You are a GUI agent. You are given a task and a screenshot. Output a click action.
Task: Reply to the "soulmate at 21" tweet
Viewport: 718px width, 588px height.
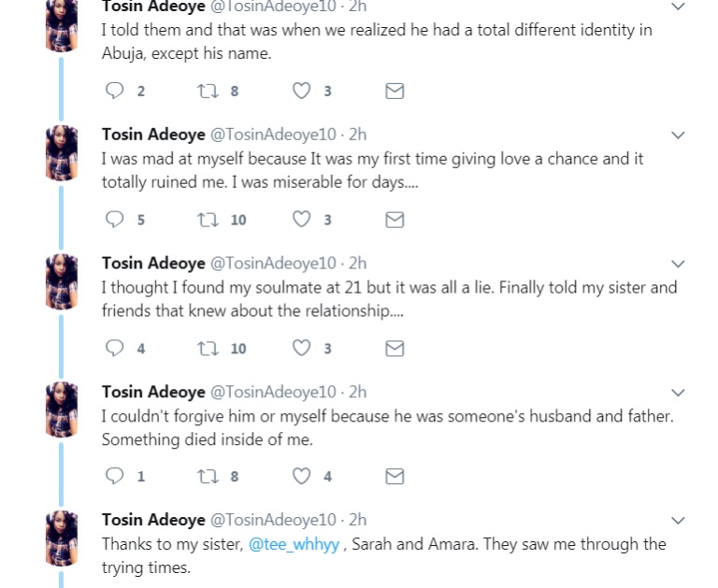[x=115, y=349]
